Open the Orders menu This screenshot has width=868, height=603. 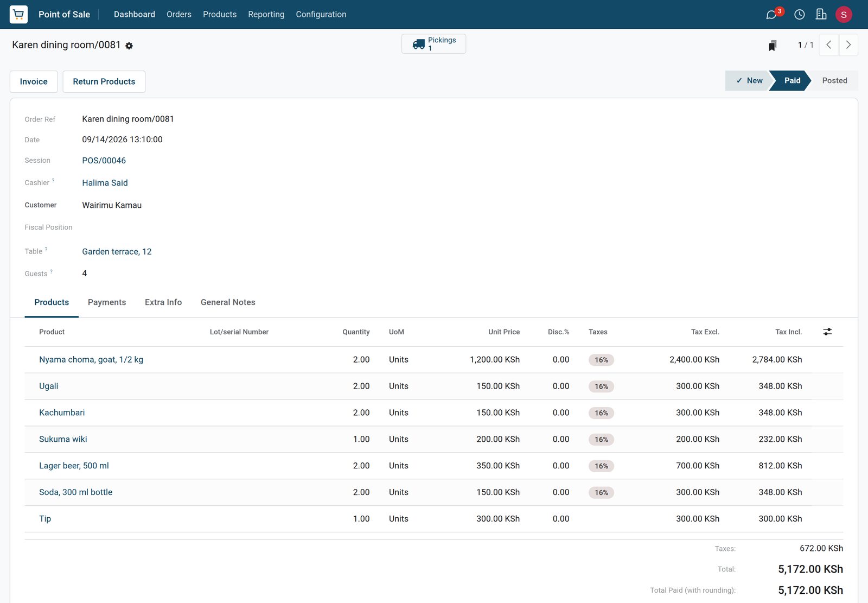tap(179, 15)
